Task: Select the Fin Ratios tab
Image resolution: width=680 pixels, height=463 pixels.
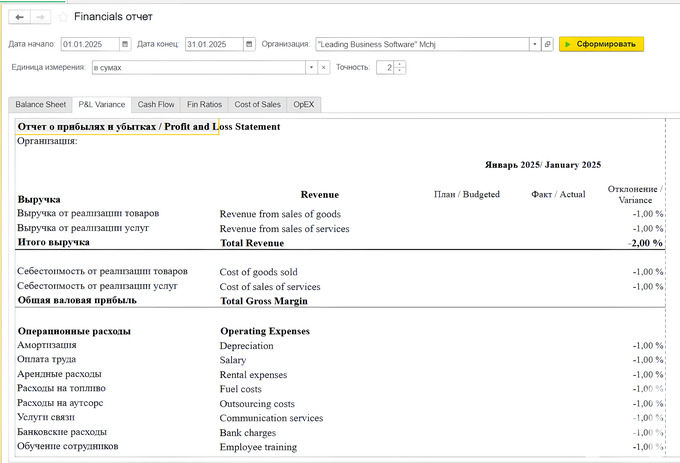Action: 205,104
